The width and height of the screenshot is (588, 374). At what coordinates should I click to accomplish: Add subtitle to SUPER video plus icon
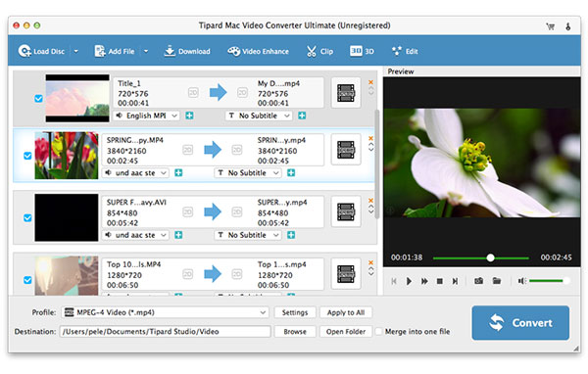291,235
